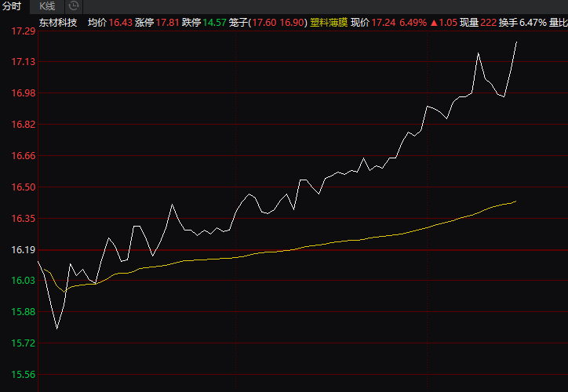Select the 16.19 previous close label

point(24,250)
